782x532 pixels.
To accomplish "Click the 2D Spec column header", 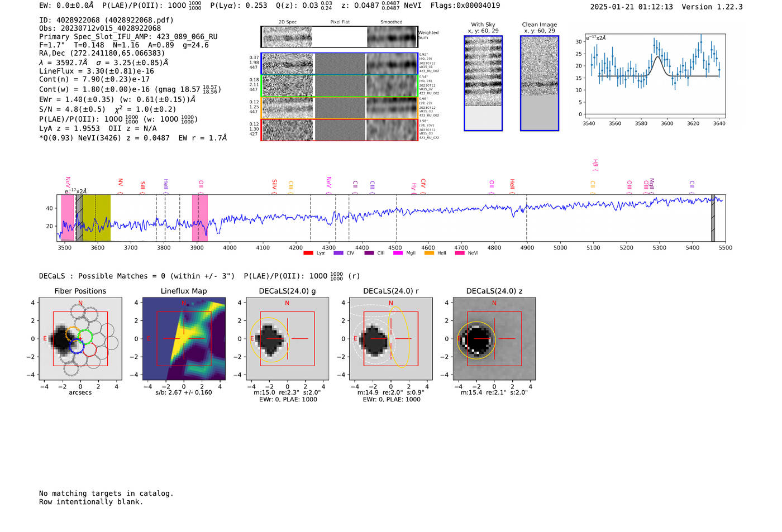I will pyautogui.click(x=288, y=22).
